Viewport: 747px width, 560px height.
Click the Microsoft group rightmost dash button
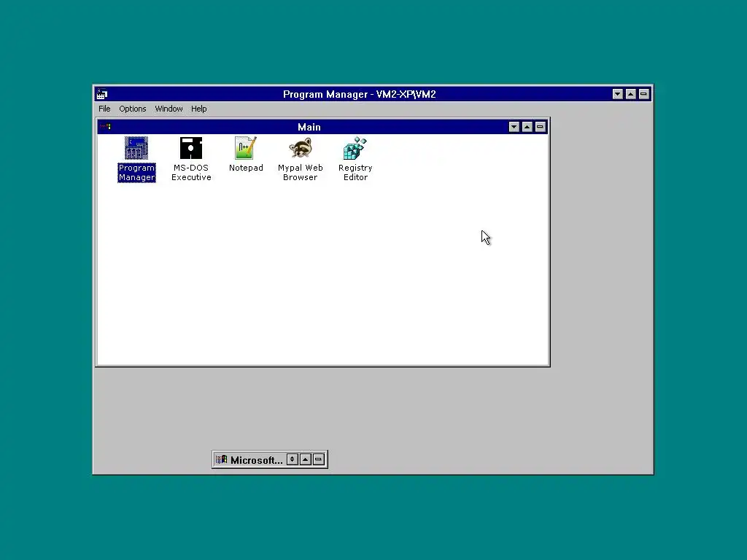pyautogui.click(x=318, y=459)
